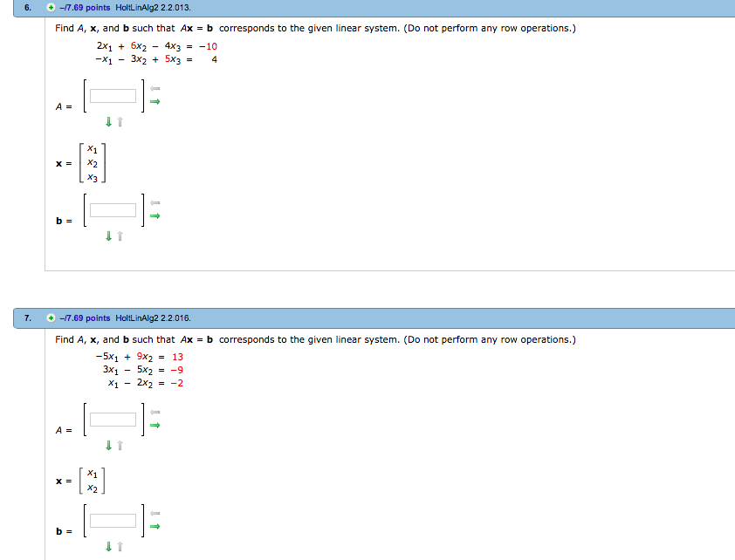
Task: Remove a row from vector b in problem 7
Action: [119, 547]
